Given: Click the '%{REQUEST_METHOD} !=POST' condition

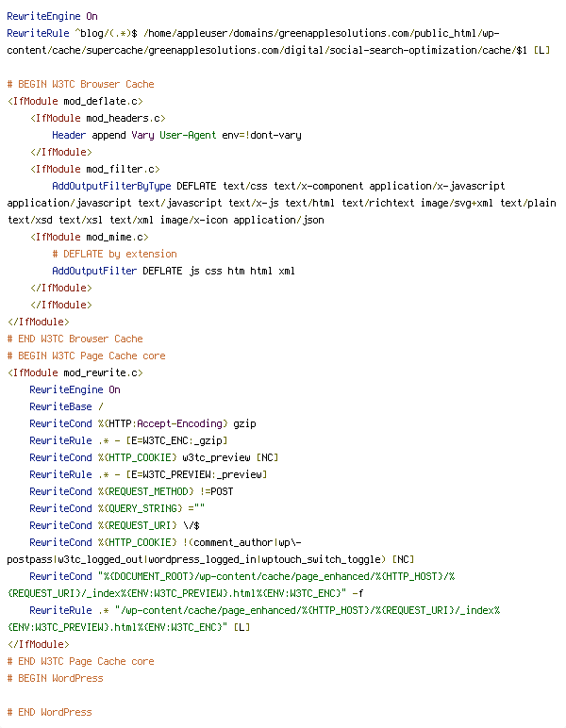Looking at the screenshot, I should (165, 491).
